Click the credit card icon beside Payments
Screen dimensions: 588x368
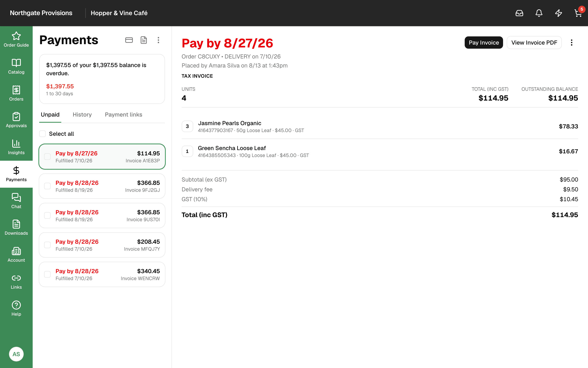coord(129,40)
